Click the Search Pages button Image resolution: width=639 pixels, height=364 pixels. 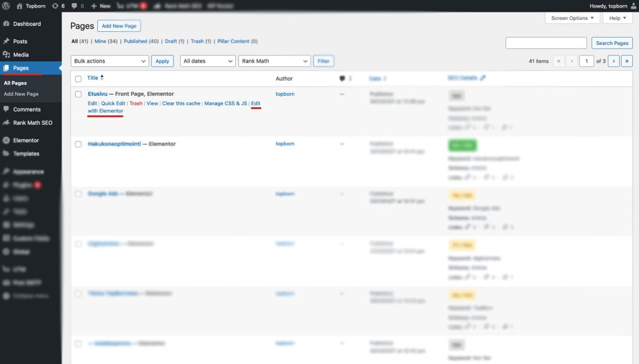tap(612, 43)
